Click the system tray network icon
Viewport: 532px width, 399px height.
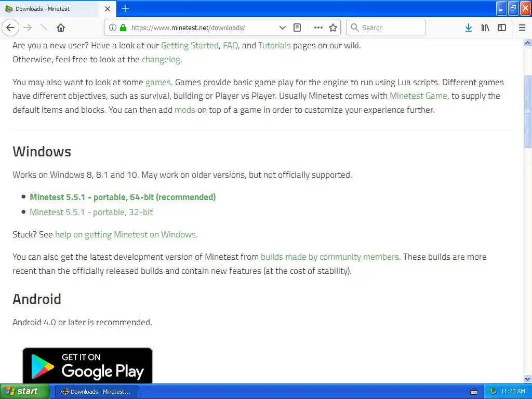[493, 392]
